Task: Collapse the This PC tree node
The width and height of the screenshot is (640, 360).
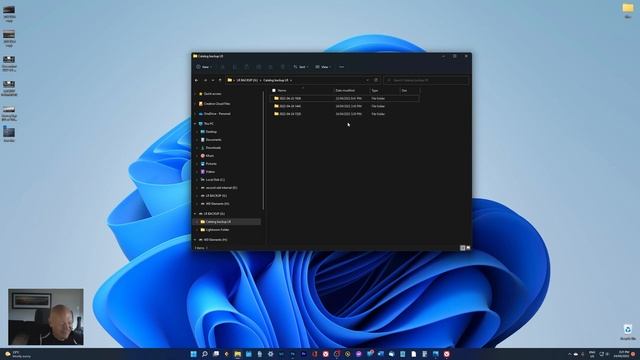Action: click(x=195, y=124)
